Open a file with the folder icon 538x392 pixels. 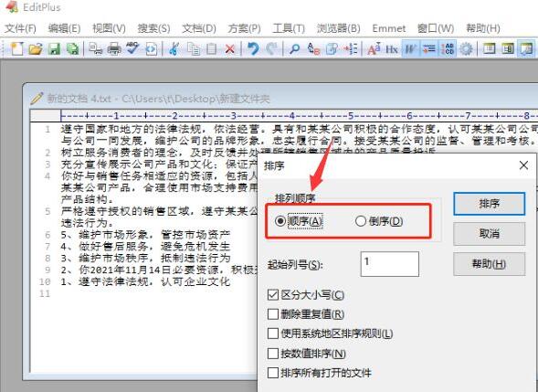(x=35, y=49)
